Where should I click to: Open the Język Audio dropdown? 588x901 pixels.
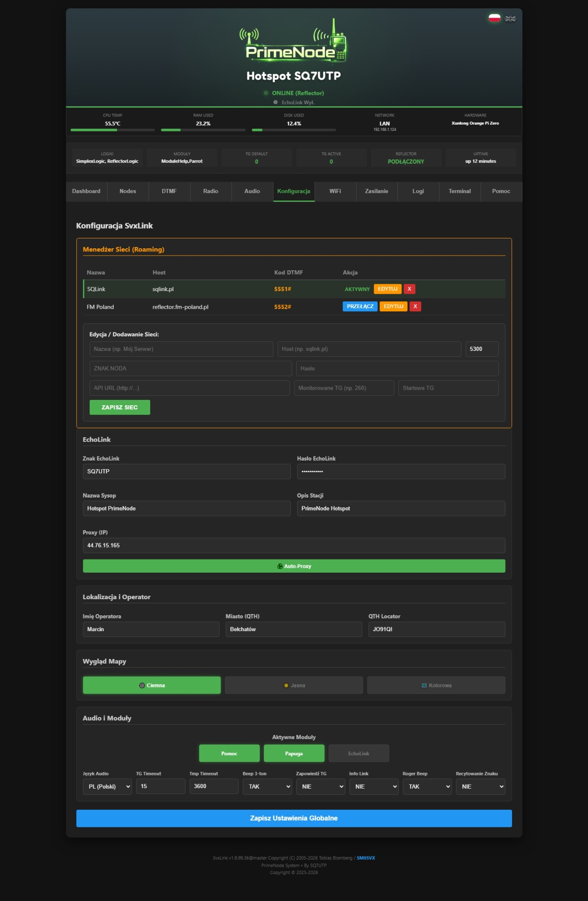(107, 786)
